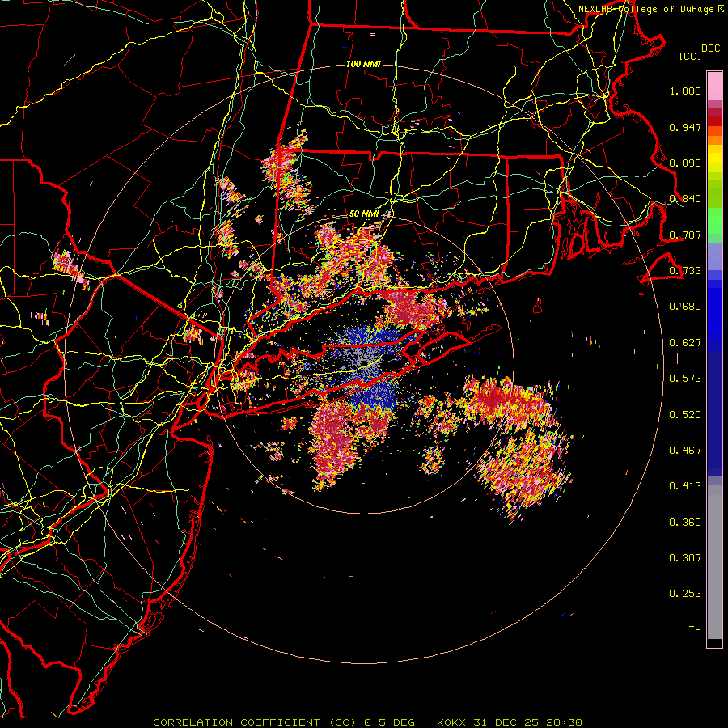Image resolution: width=728 pixels, height=728 pixels.
Task: Click the Correlation Coefficient KOKX caption at bottom
Action: click(367, 722)
